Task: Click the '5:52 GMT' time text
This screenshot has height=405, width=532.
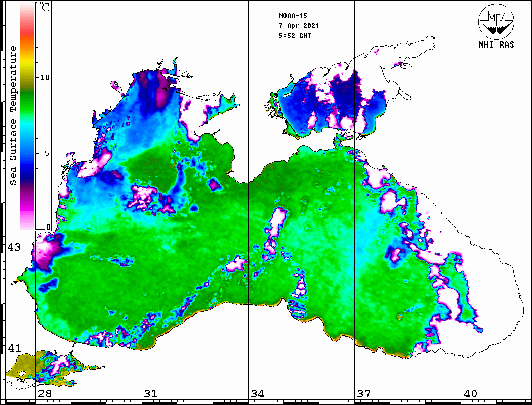Action: coord(295,35)
